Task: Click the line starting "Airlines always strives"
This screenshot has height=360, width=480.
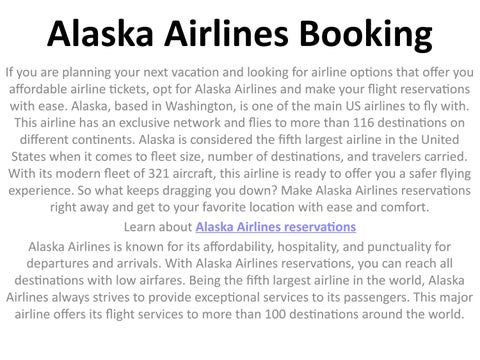Action: click(x=240, y=297)
